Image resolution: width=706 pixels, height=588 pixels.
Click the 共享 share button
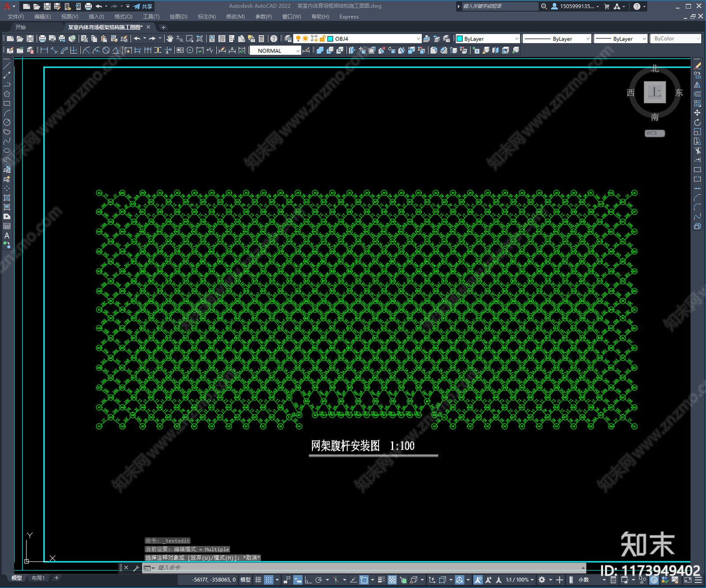pos(143,6)
